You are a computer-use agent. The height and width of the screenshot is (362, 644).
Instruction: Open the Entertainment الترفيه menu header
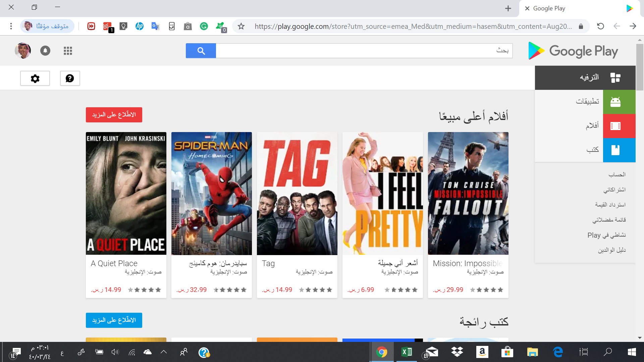[585, 77]
